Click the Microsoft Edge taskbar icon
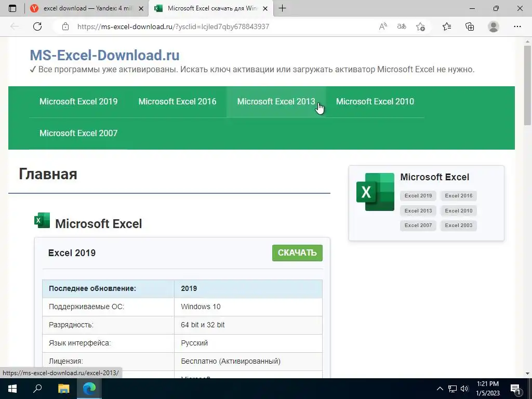 89,389
